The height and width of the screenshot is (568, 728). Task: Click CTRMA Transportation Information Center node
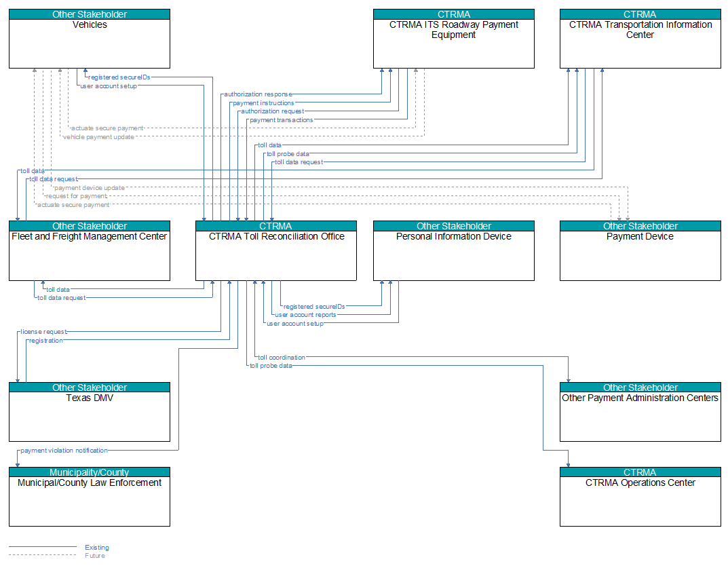click(x=640, y=39)
